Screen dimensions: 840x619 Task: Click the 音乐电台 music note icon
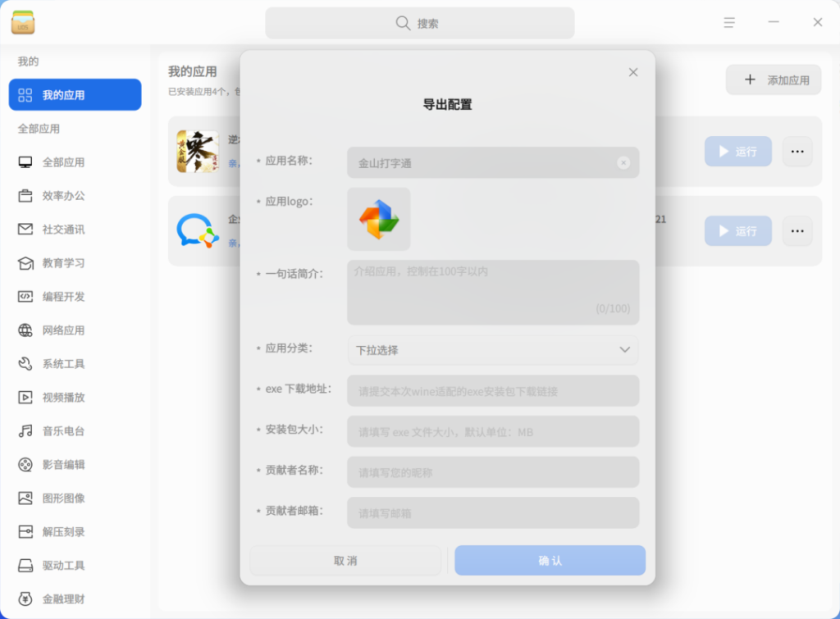(x=25, y=431)
